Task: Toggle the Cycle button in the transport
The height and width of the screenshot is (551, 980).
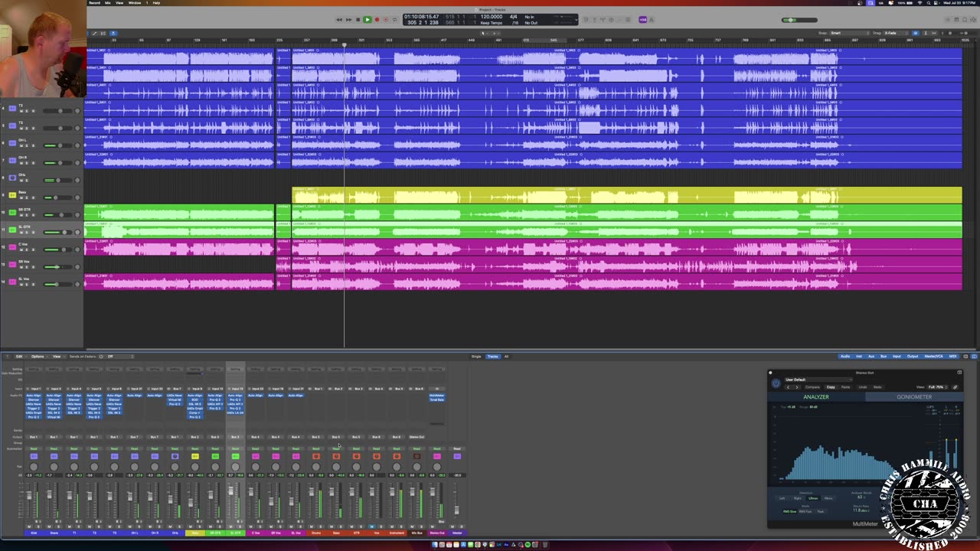Action: [394, 19]
